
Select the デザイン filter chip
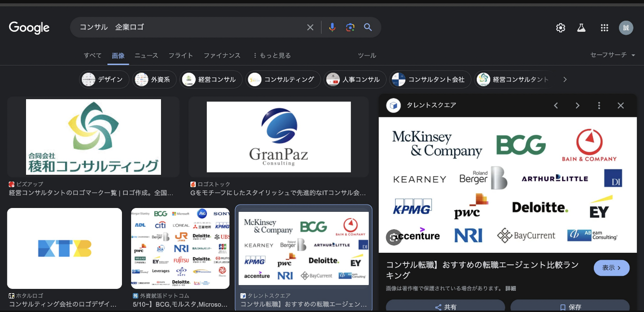(104, 79)
